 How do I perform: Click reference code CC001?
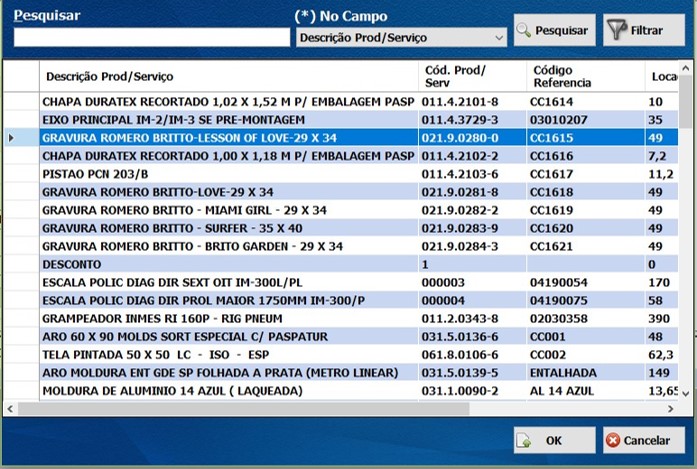click(x=548, y=337)
